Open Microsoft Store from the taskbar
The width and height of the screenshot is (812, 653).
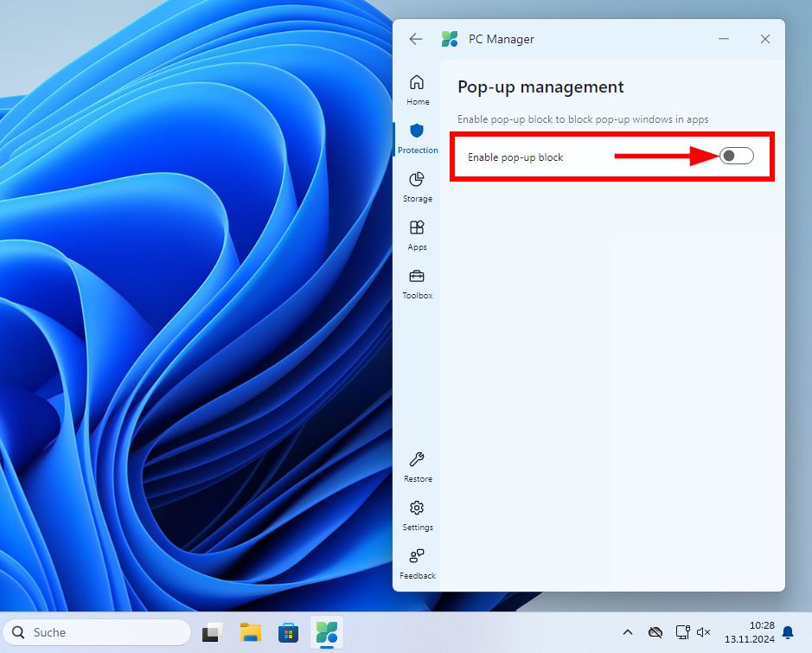(x=288, y=632)
